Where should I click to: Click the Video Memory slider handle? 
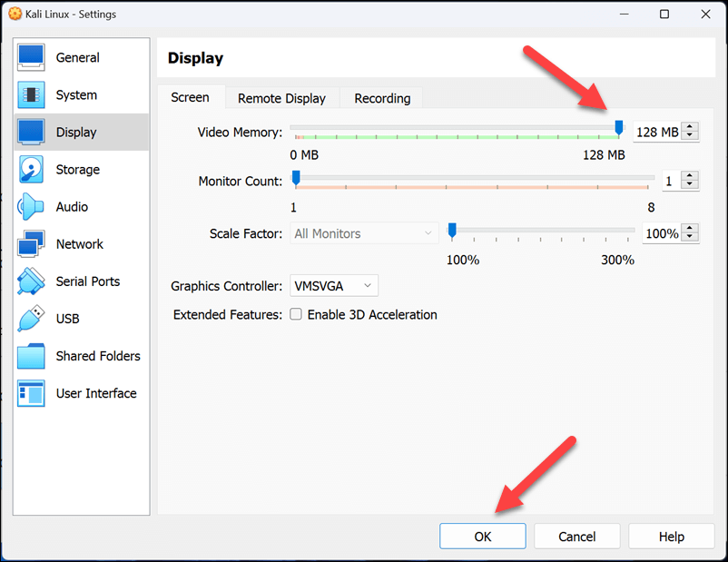tap(619, 128)
